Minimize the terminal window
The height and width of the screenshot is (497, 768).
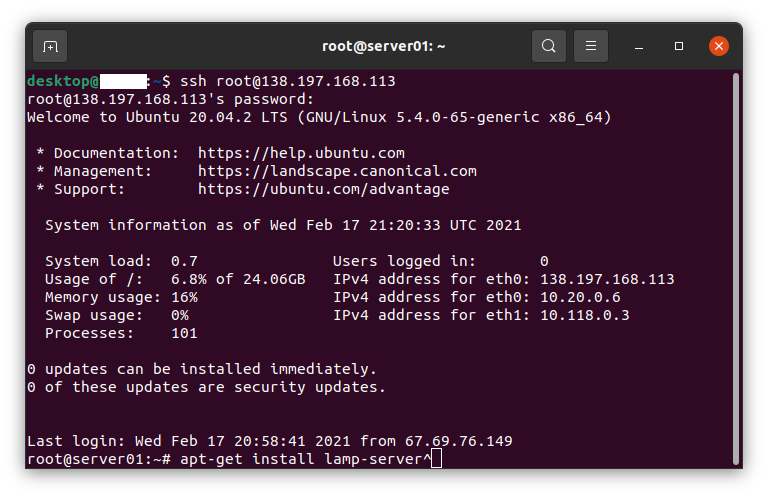639,47
